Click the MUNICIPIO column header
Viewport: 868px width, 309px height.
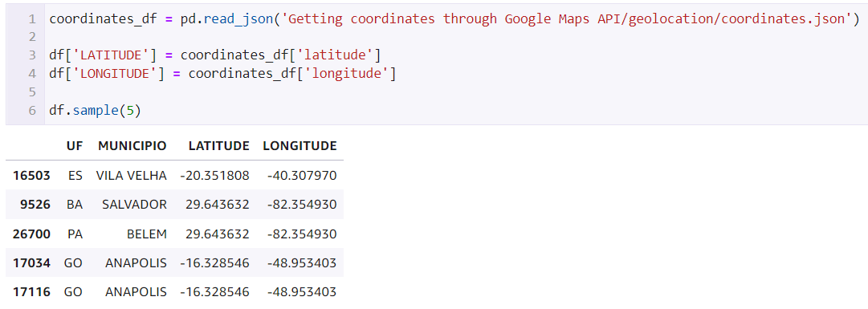[132, 146]
